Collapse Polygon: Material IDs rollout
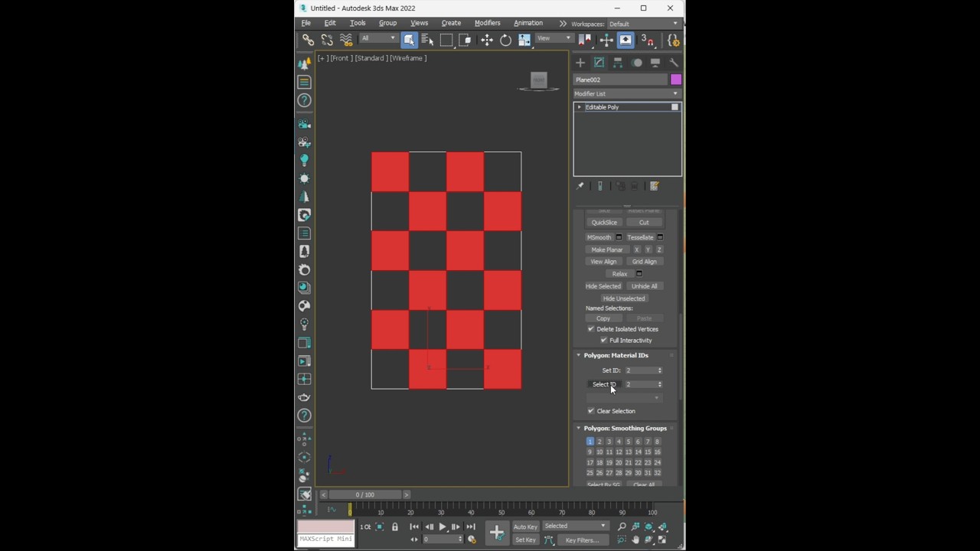Viewport: 980px width, 551px height. [579, 355]
